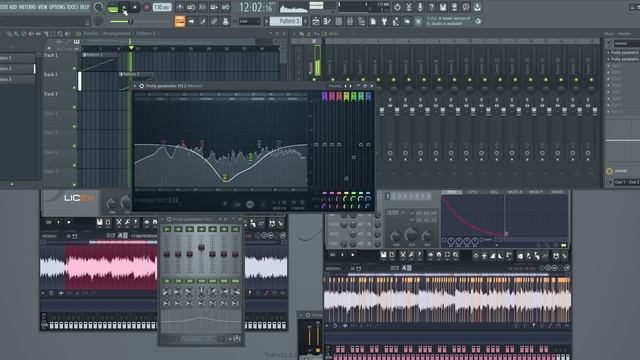Click the speech bubble icon in top toolbar
The image size is (640, 360).
click(x=466, y=7)
